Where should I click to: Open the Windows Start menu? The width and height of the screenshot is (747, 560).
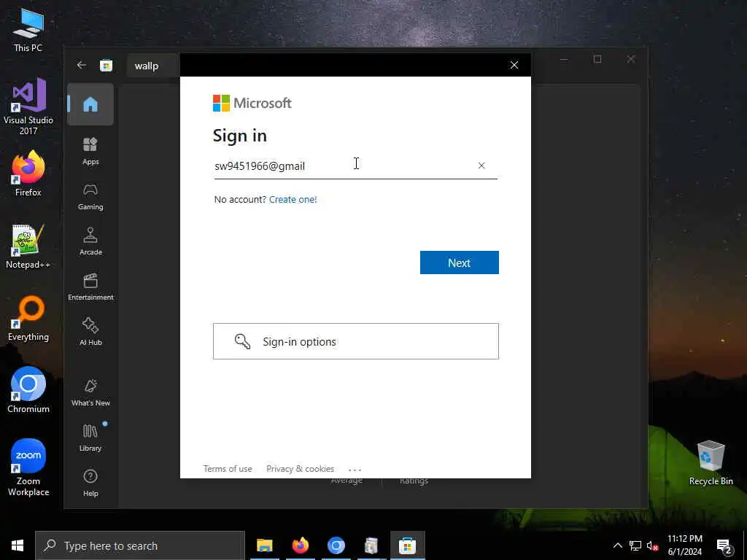(x=18, y=545)
